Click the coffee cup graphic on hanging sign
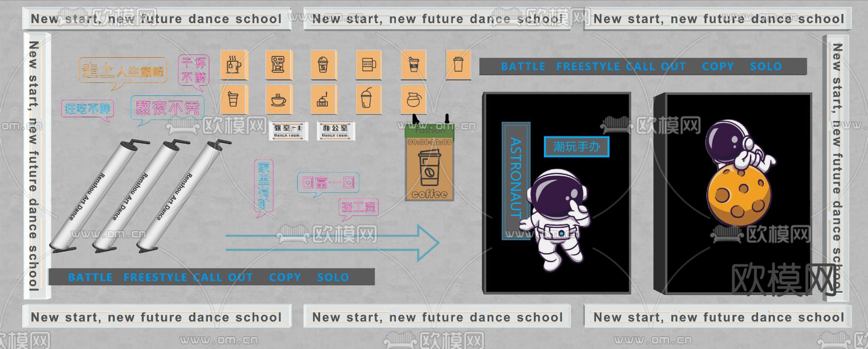Screen dimensions: 868x349 click(x=429, y=168)
